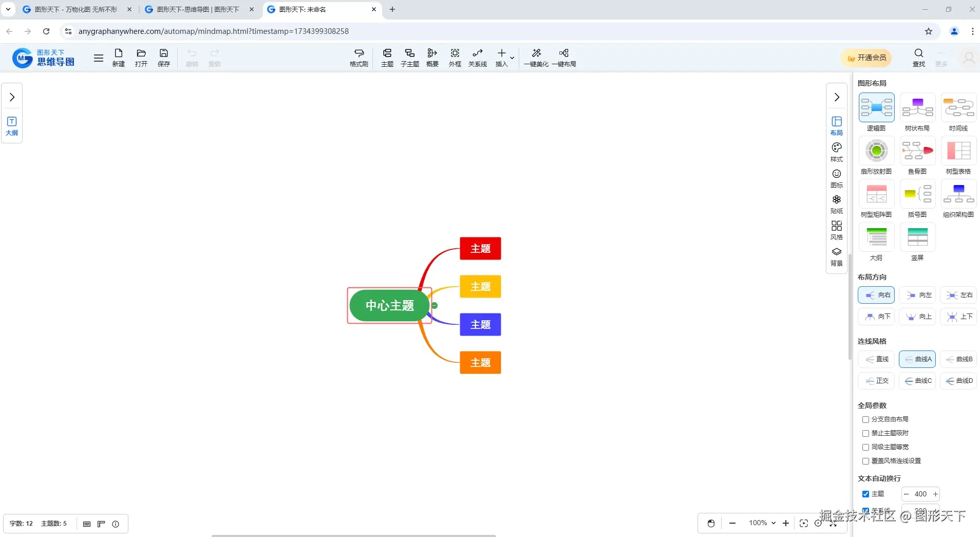The image size is (980, 537).
Task: Choose the 直线 straight connector style
Action: tap(876, 359)
